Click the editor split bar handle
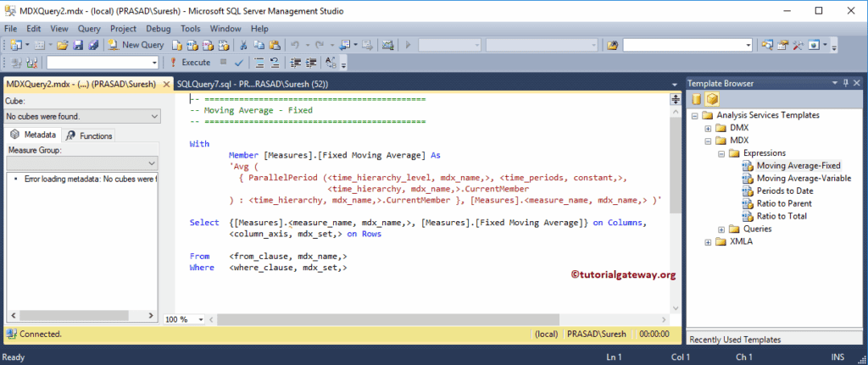Image resolution: width=868 pixels, height=365 pixels. (676, 99)
